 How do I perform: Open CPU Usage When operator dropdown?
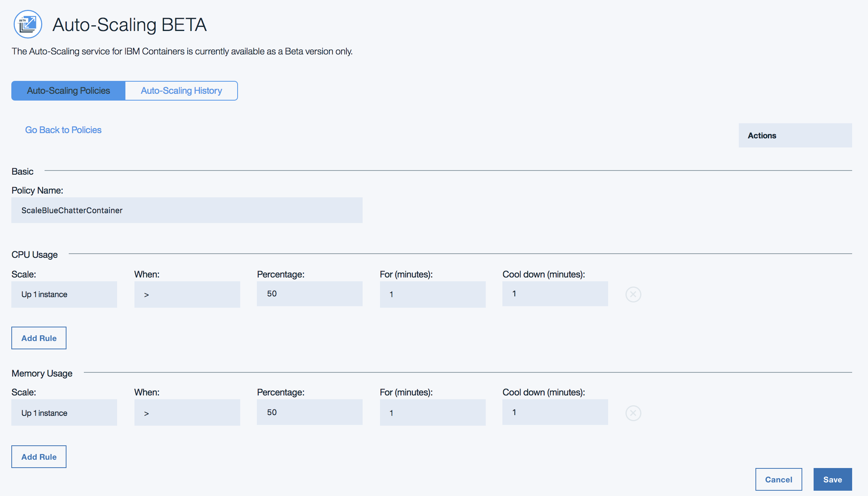[187, 294]
